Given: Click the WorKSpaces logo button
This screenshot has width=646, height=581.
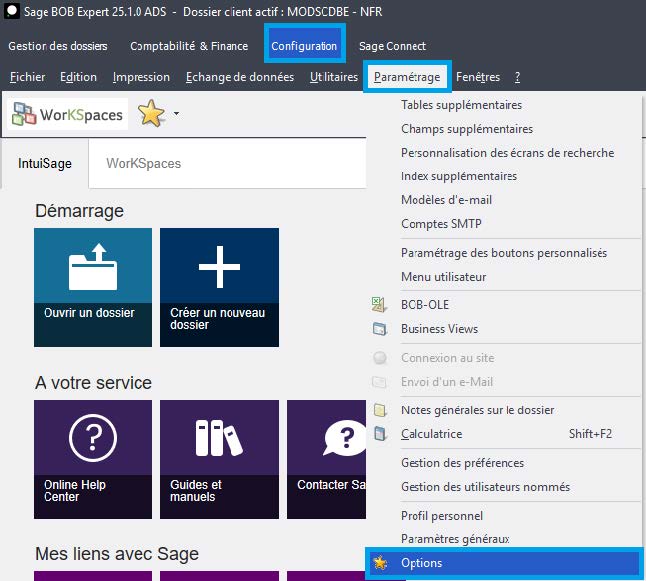Looking at the screenshot, I should [68, 115].
